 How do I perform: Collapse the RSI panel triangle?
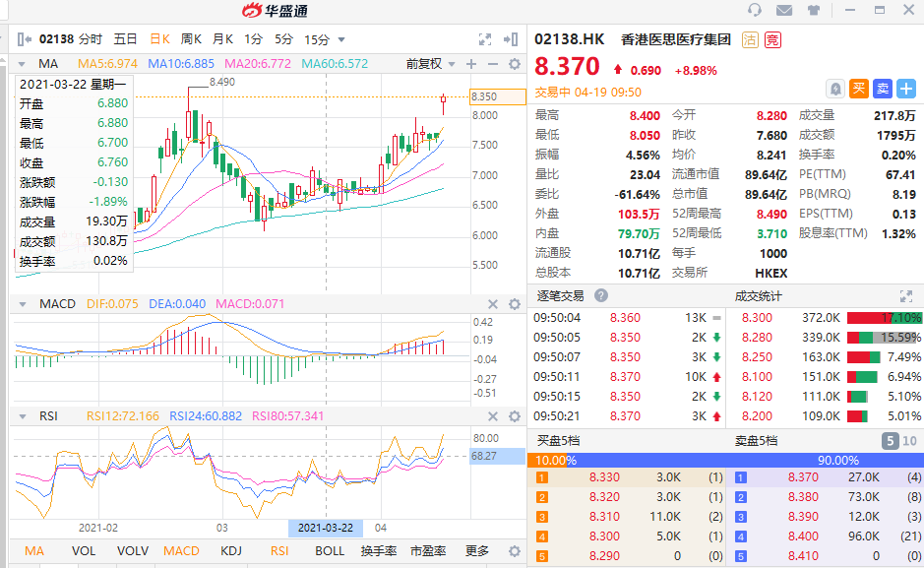pyautogui.click(x=22, y=416)
